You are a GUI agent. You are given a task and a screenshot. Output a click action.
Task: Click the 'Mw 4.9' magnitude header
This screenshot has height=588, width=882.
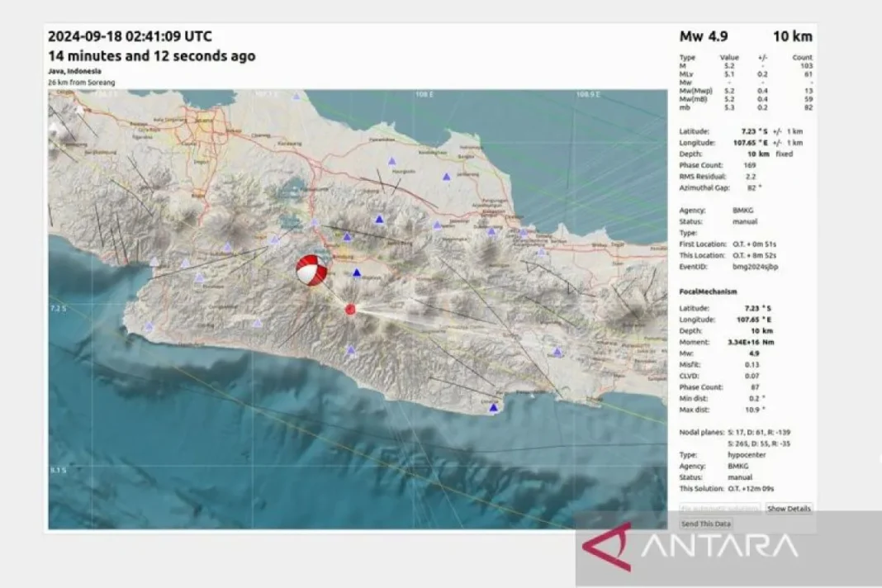tap(704, 36)
